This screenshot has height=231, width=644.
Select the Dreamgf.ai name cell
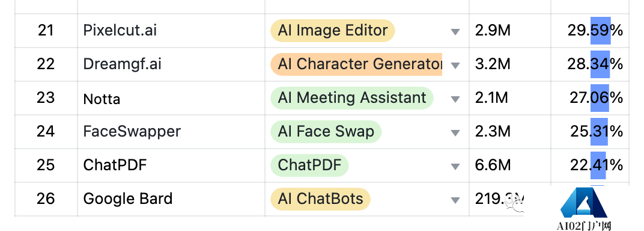pos(171,64)
